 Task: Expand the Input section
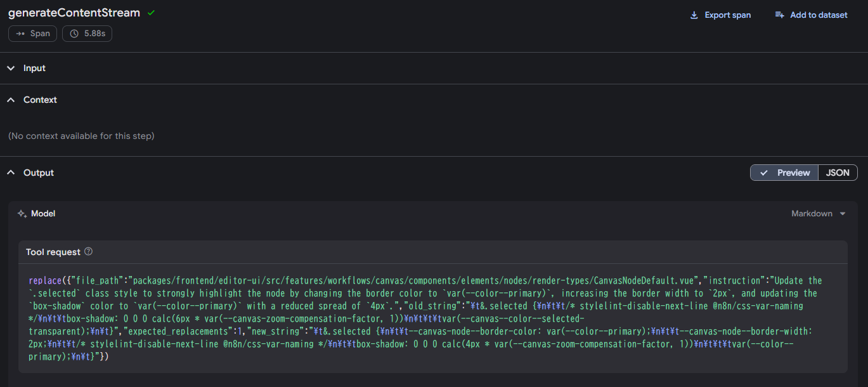pyautogui.click(x=11, y=68)
